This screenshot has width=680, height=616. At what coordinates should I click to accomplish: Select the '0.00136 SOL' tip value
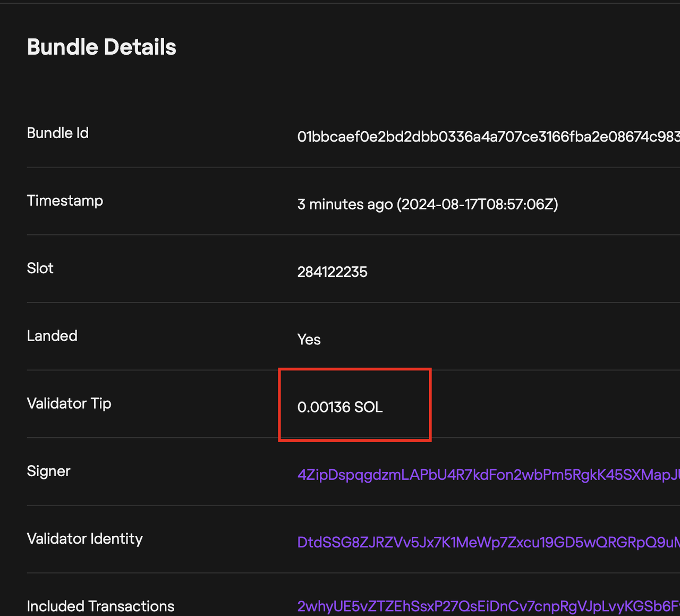click(340, 407)
